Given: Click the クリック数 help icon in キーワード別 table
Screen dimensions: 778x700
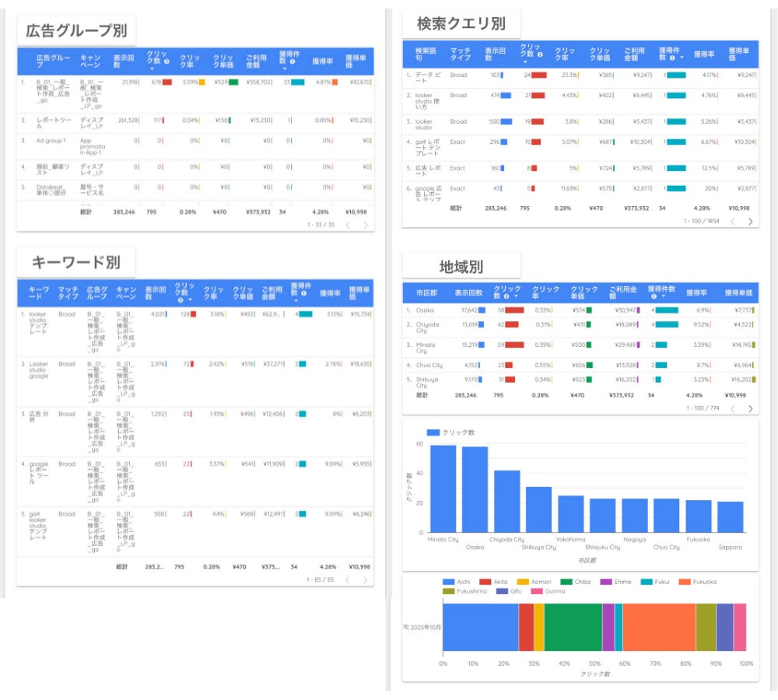Looking at the screenshot, I should 180,300.
